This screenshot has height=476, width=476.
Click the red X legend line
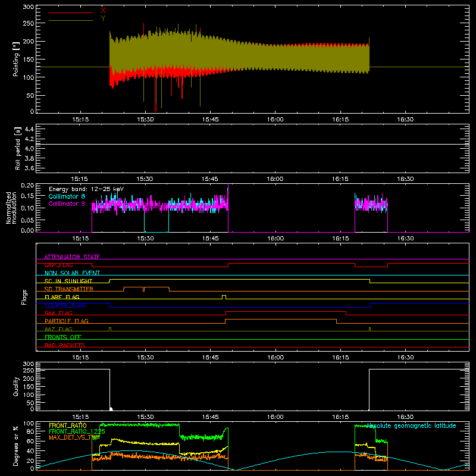pos(70,12)
